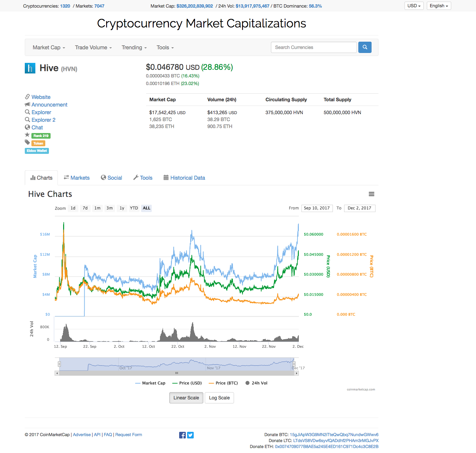Click the Donate BTC address
This screenshot has height=453, width=476.
334,435
